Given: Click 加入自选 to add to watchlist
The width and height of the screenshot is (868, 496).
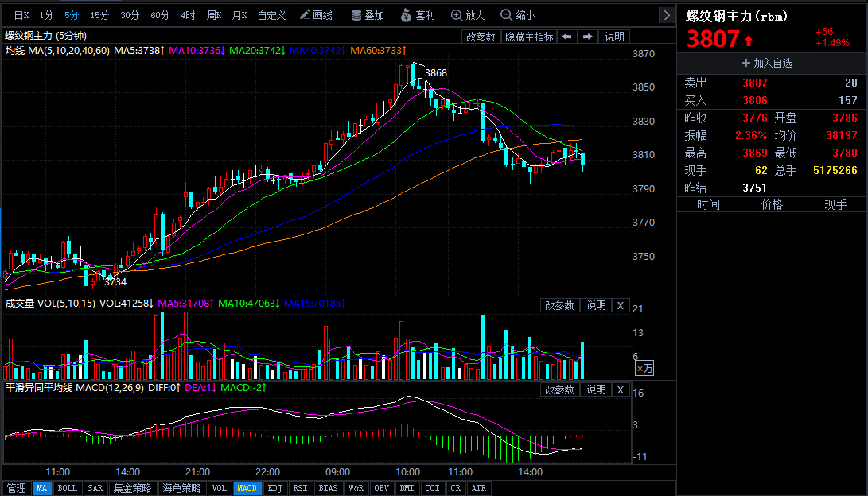Looking at the screenshot, I should point(766,63).
